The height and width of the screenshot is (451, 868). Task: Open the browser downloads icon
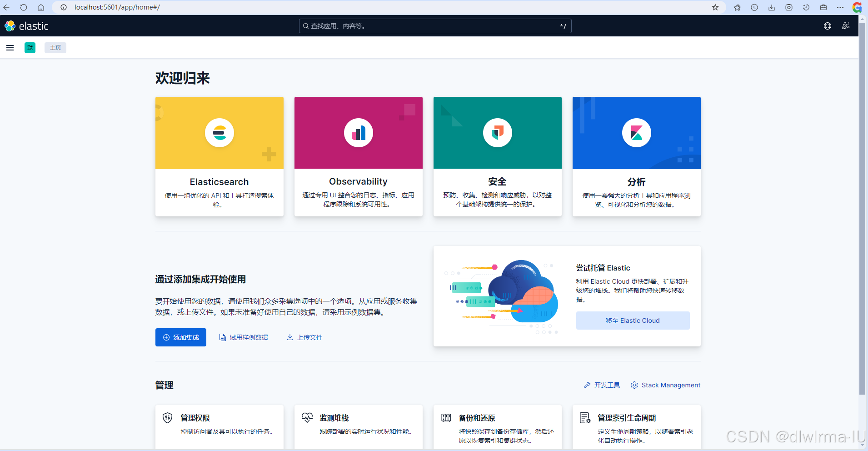tap(772, 7)
